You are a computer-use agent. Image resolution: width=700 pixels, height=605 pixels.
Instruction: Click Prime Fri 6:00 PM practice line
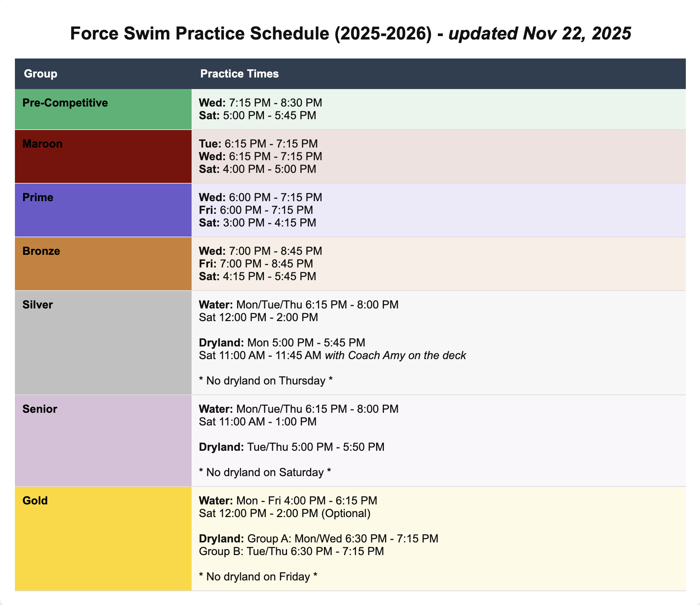pos(256,210)
